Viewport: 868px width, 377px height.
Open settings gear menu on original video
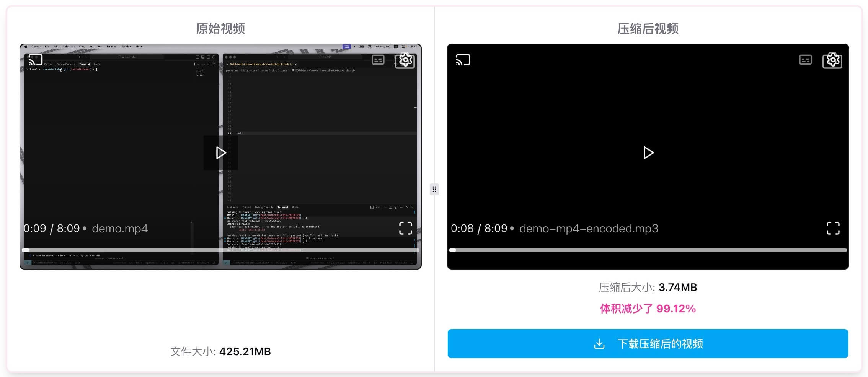click(405, 60)
